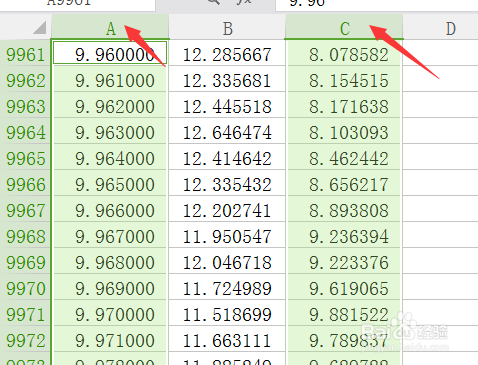The height and width of the screenshot is (365, 478).
Task: Select row header 9967
Action: tap(25, 210)
